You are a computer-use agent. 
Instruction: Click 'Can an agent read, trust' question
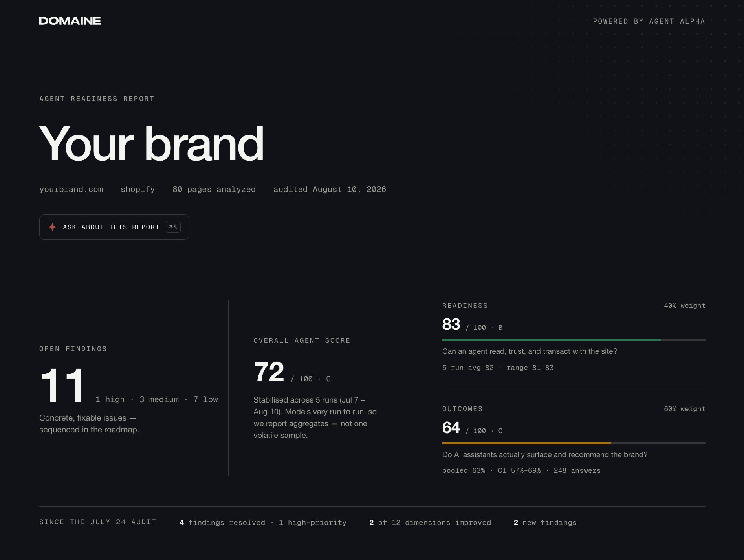click(530, 351)
